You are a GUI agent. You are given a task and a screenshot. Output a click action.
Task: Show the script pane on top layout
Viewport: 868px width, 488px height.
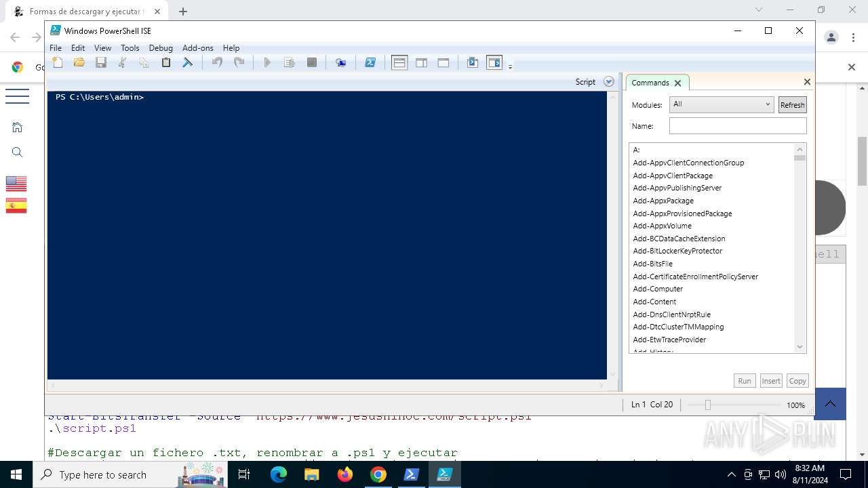click(399, 62)
